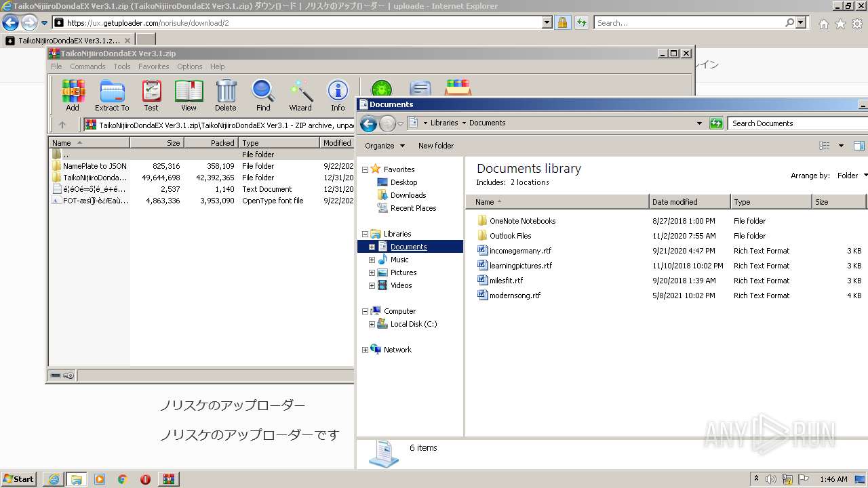Image resolution: width=868 pixels, height=488 pixels.
Task: Select OneNote Notebooks folder
Action: click(x=523, y=221)
